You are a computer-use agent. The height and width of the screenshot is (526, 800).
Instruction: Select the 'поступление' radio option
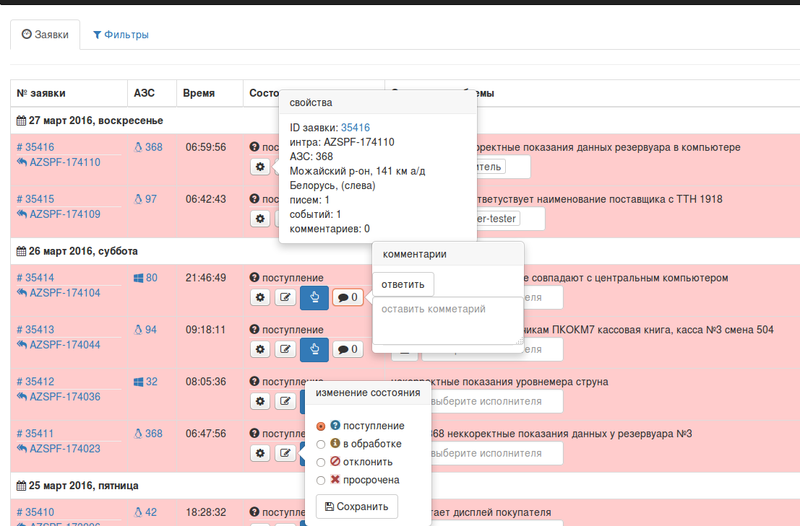[x=321, y=426]
